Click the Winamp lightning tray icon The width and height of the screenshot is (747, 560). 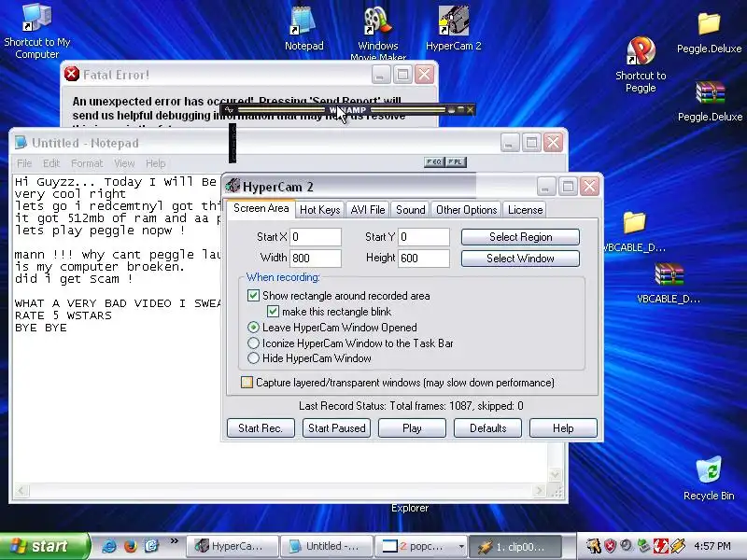click(679, 546)
